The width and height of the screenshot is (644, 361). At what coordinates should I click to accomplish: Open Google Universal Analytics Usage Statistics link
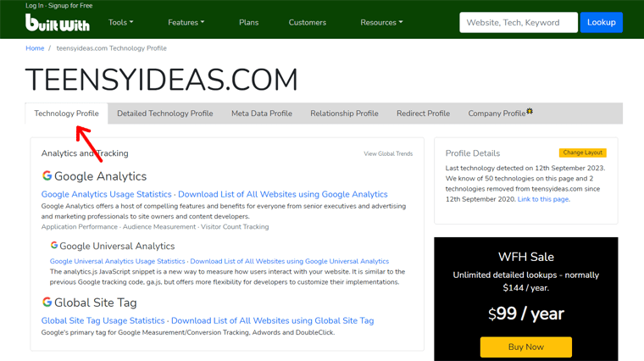(118, 261)
